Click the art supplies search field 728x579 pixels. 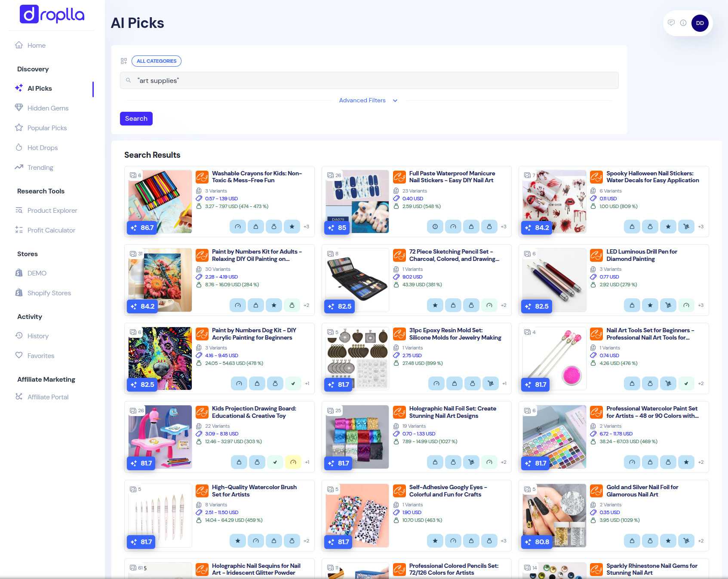(x=369, y=80)
